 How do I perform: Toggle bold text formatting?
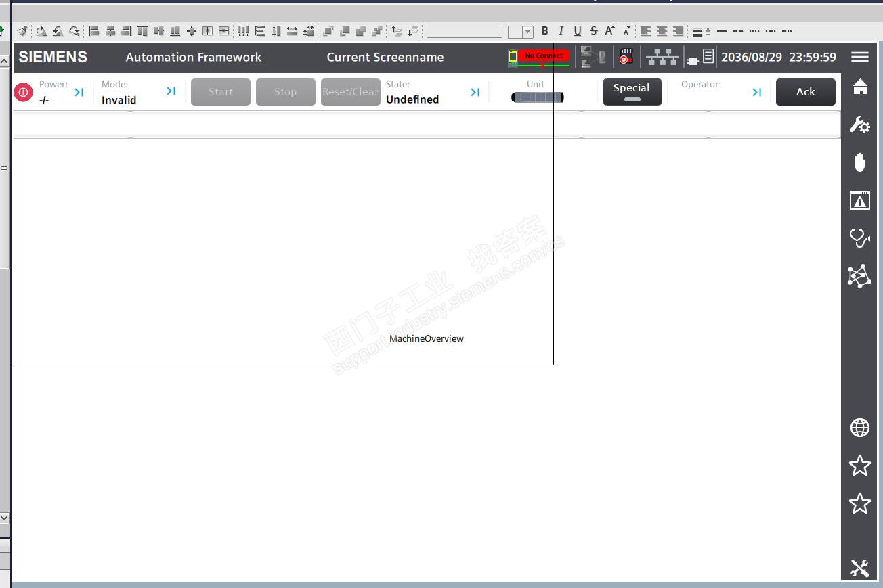545,31
